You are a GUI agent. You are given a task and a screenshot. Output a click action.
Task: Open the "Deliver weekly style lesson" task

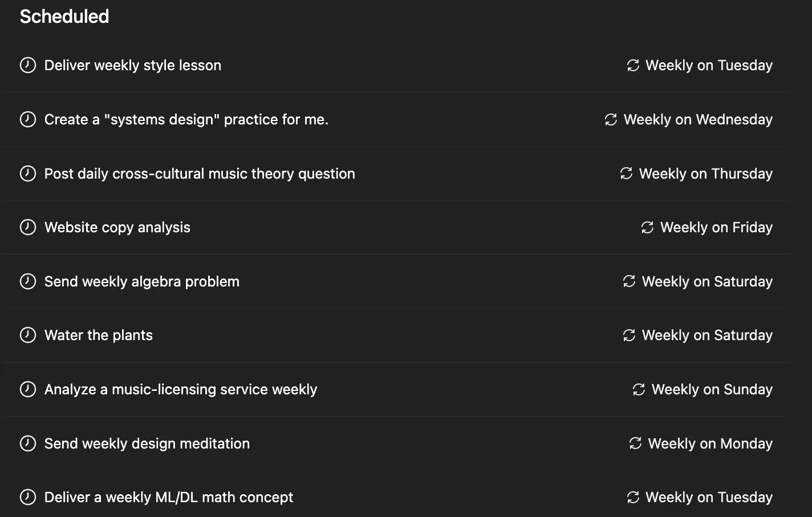point(133,66)
